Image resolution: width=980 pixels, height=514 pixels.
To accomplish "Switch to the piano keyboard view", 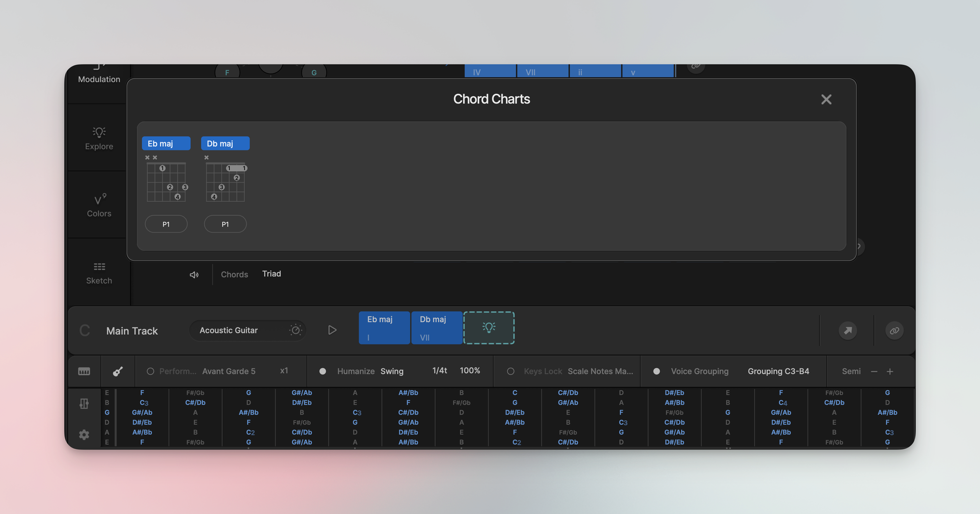I will point(84,371).
